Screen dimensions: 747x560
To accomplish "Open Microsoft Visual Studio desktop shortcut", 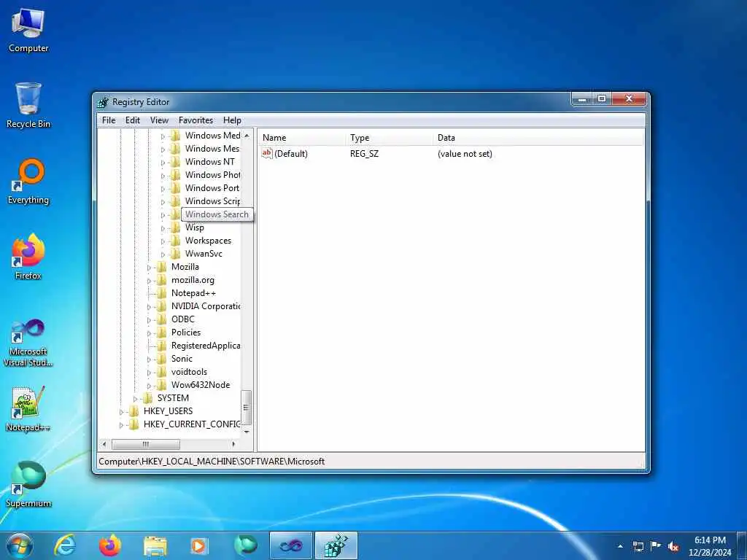I will [28, 342].
